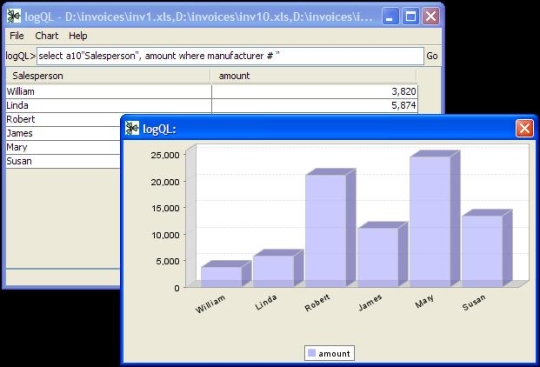Select the Robert row in the table
540x367 pixels.
pyautogui.click(x=63, y=119)
